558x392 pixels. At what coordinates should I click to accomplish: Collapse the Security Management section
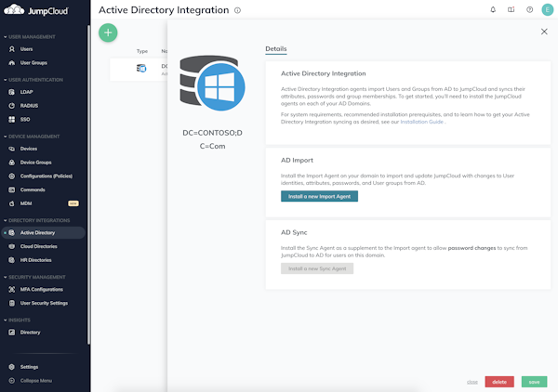[x=4, y=277]
